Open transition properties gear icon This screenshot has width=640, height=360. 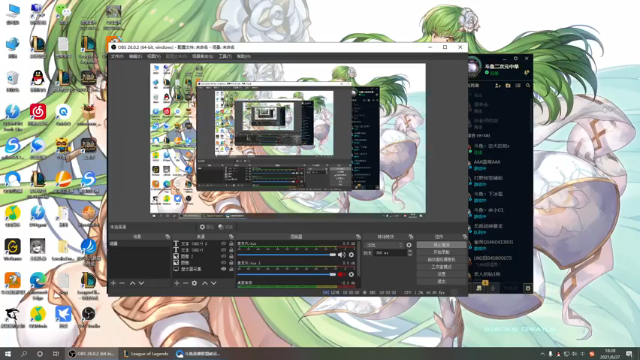(409, 245)
